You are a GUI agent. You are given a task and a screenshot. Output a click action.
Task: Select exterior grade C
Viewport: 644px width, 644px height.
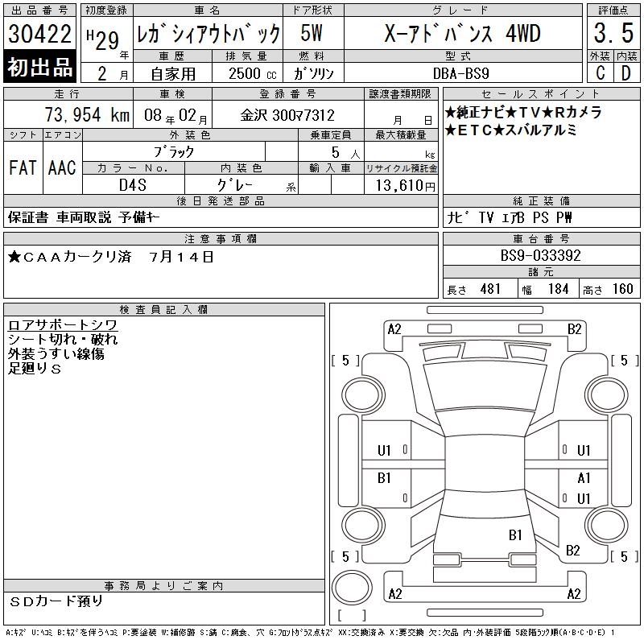[601, 73]
